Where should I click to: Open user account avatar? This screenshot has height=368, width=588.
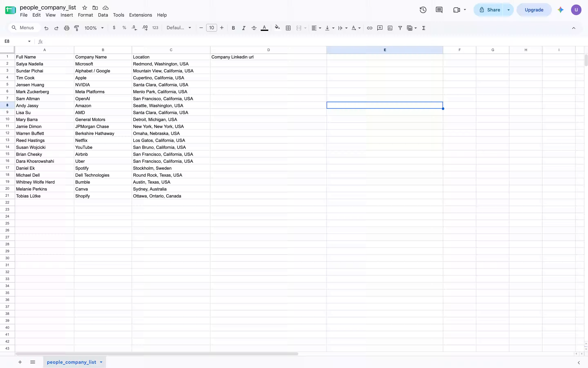(x=576, y=10)
